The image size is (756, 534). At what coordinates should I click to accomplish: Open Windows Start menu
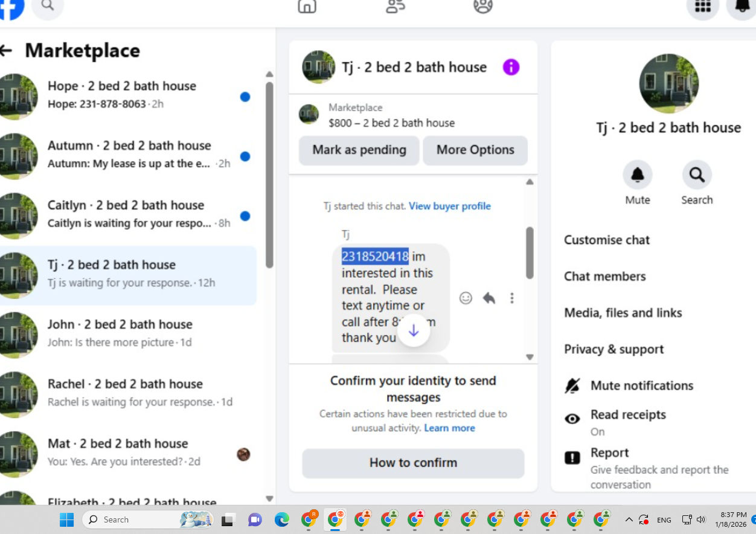(x=66, y=520)
